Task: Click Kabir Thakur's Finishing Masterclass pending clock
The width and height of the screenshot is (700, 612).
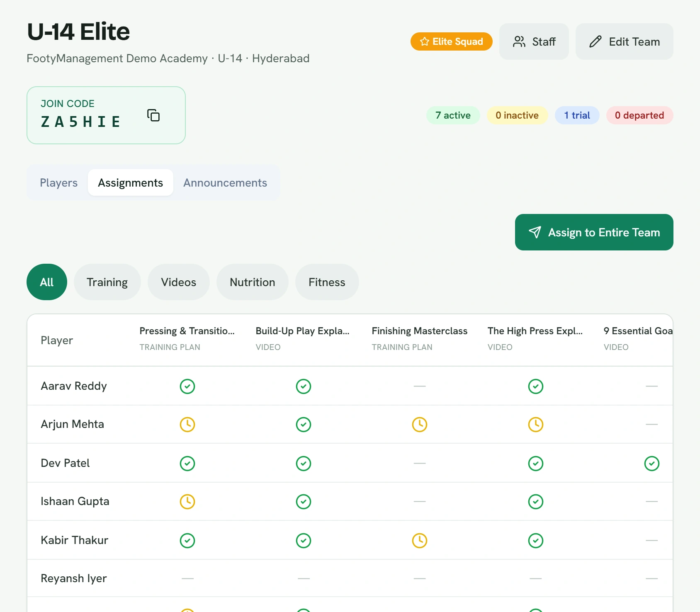Action: point(420,540)
